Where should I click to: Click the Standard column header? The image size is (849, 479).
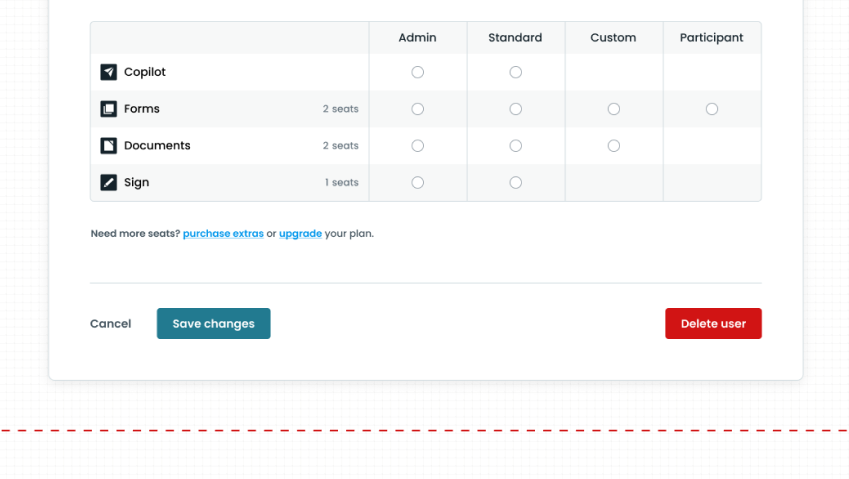coord(515,37)
